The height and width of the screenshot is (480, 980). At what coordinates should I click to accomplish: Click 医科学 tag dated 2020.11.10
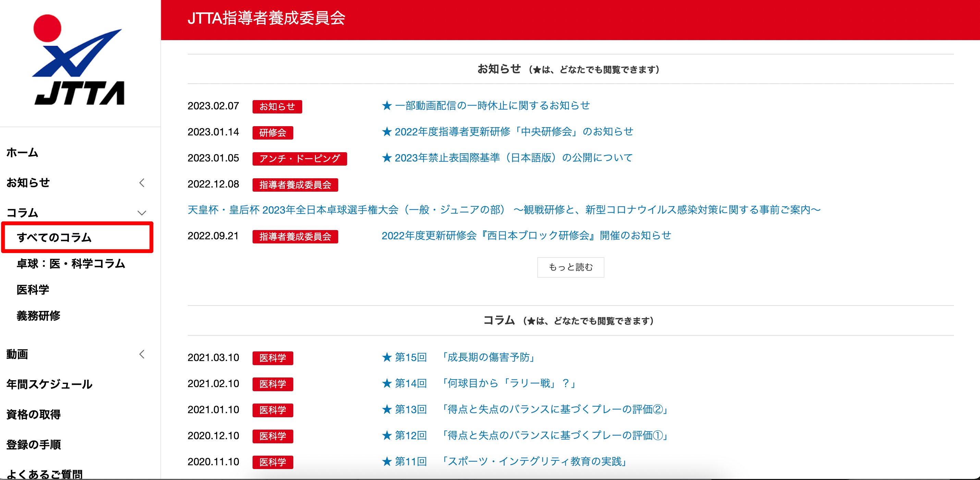273,462
